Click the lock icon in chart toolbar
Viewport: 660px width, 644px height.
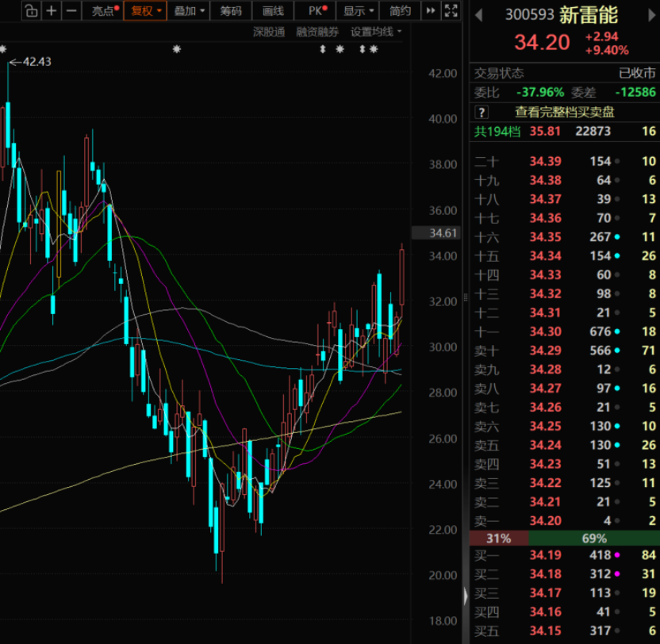pos(31,11)
